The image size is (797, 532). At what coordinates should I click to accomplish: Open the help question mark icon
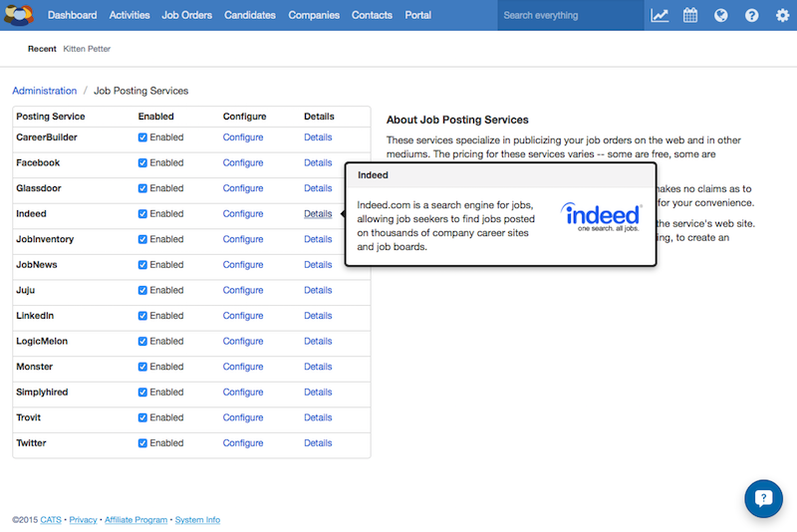click(751, 16)
